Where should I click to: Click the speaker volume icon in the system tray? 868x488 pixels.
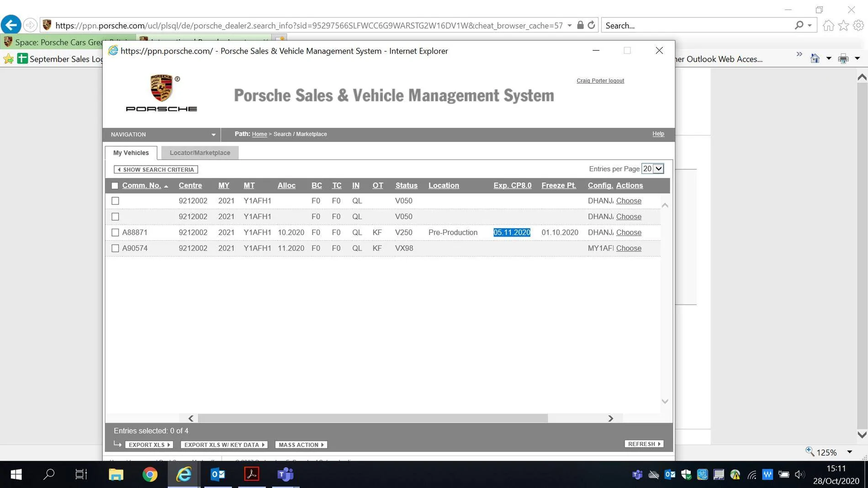(800, 475)
